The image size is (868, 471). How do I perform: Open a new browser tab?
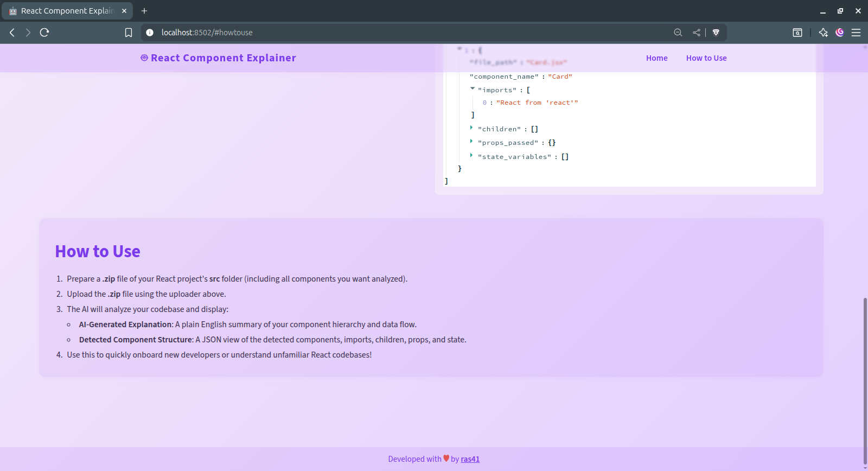tap(144, 11)
